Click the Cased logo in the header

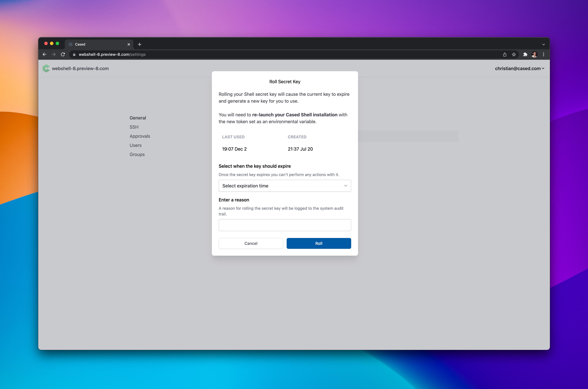pos(46,69)
